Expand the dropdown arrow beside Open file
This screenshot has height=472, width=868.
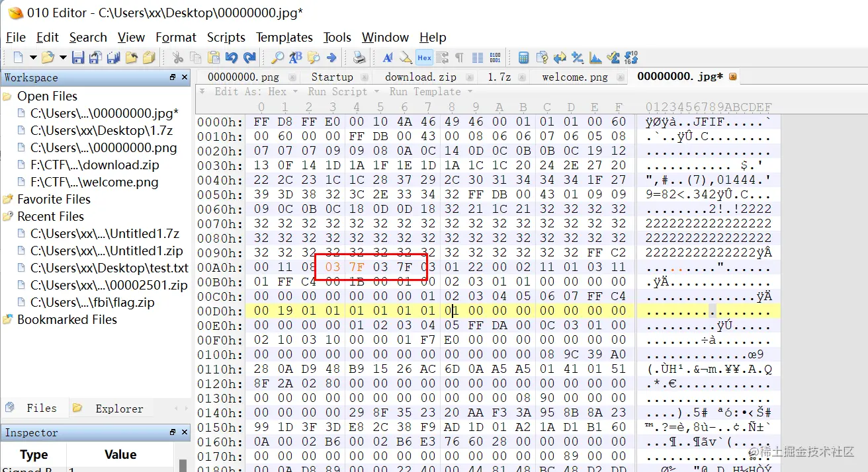click(63, 58)
